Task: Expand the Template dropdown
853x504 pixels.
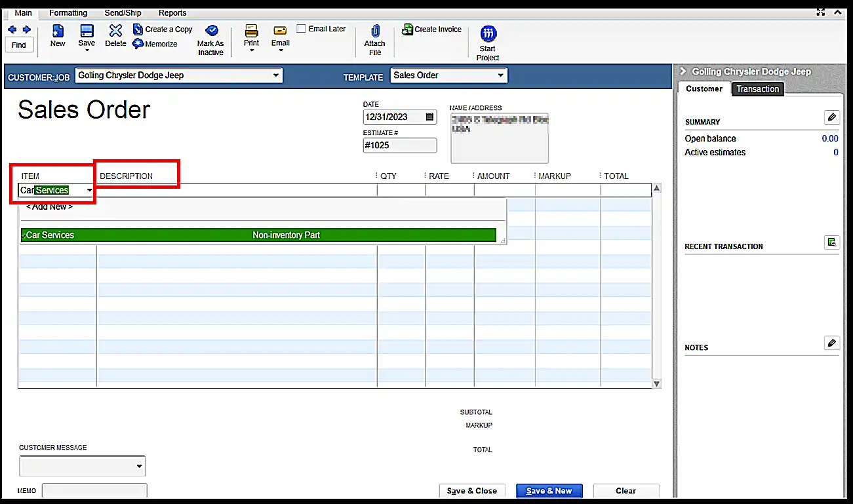Action: (x=501, y=75)
